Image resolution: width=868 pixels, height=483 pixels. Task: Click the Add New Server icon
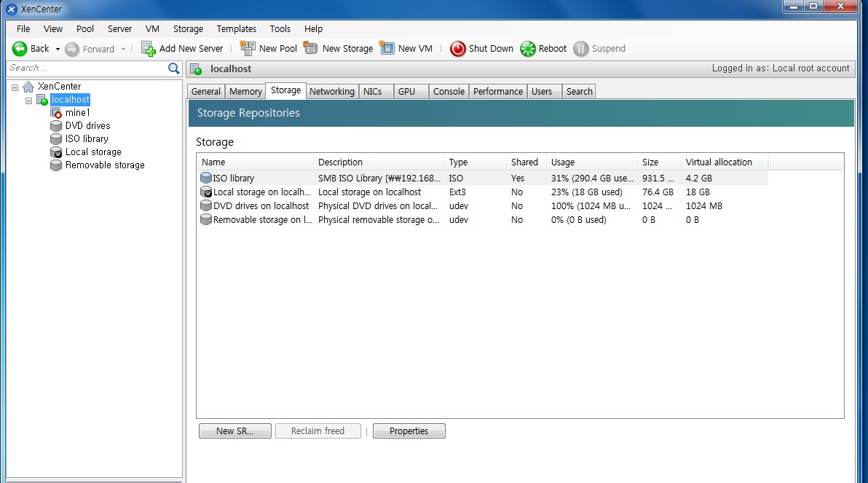[148, 49]
